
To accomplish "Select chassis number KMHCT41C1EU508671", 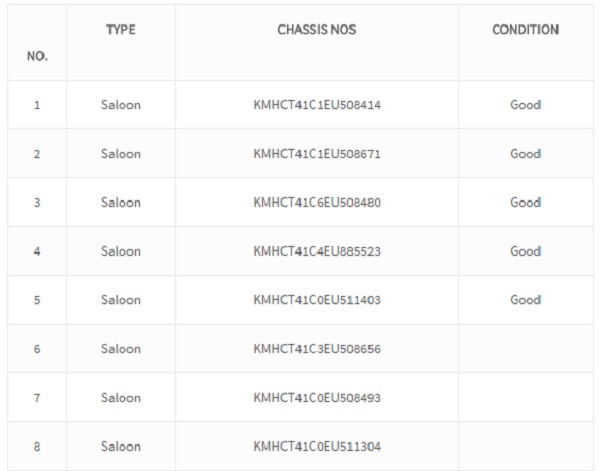I will tap(317, 154).
